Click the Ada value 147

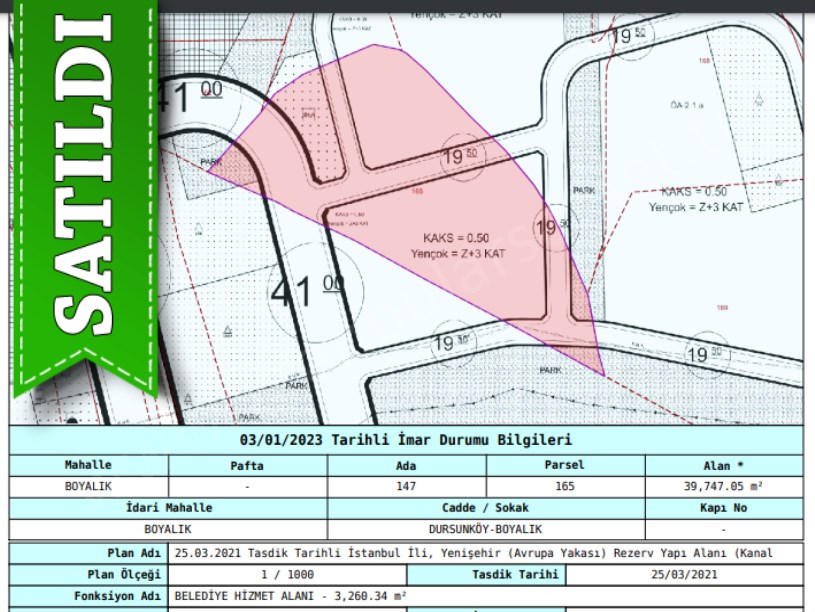406,486
